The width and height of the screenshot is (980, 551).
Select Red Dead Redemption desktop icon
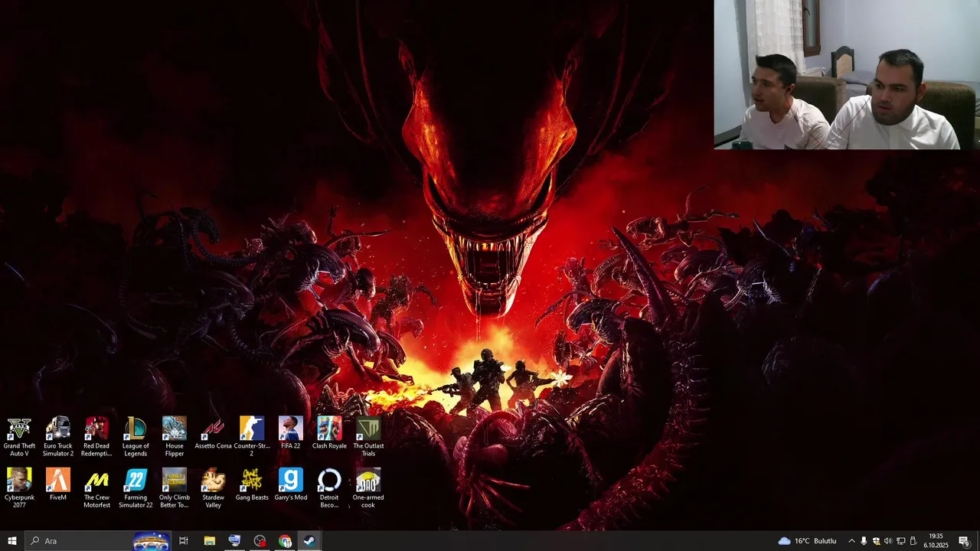[x=96, y=437]
